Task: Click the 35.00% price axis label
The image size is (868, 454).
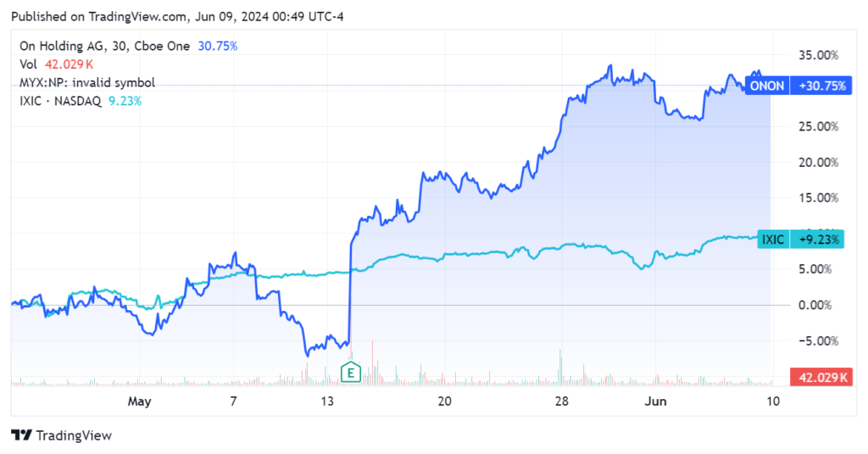Action: 818,55
